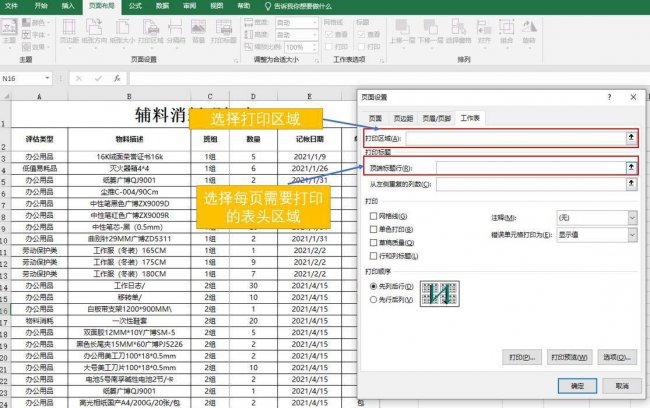The width and height of the screenshot is (650, 408).
Task: Open the 公式 ribbon tab
Action: pyautogui.click(x=135, y=6)
